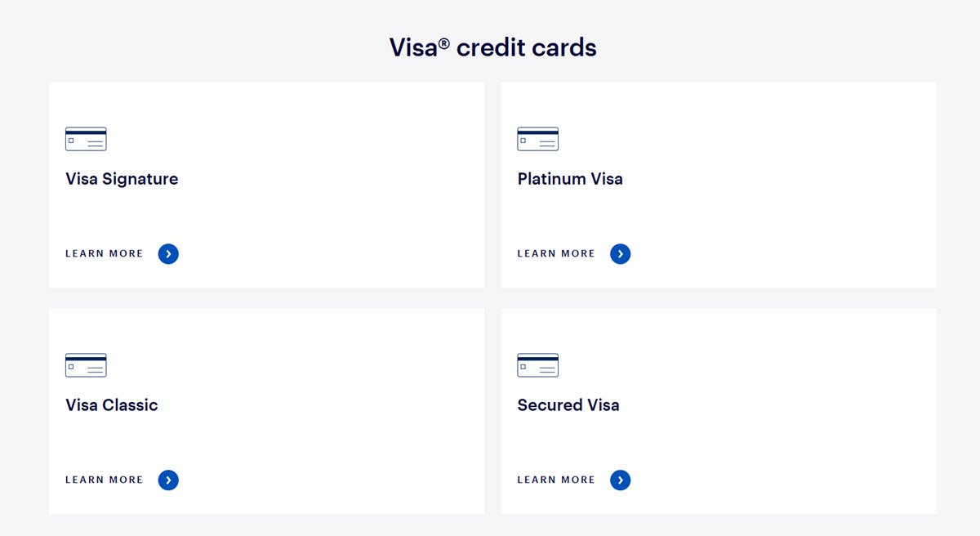Select the Visa Classic card title

point(112,404)
